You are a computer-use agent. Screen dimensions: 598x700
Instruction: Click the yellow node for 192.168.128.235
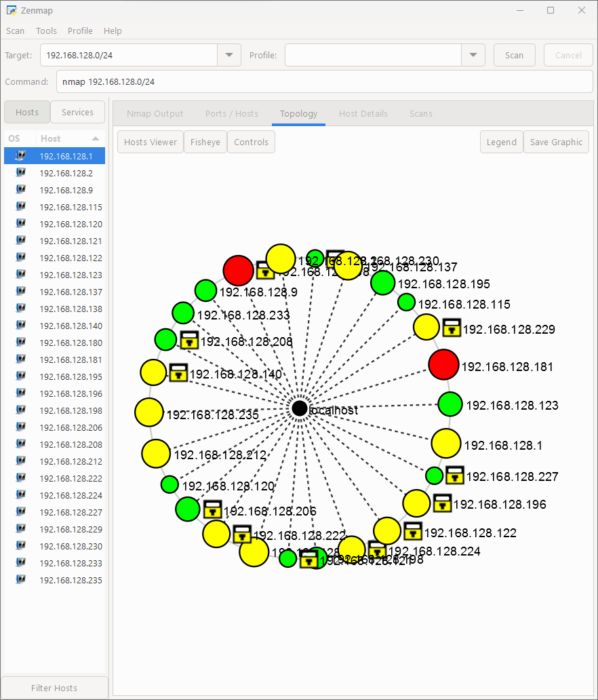(x=149, y=413)
